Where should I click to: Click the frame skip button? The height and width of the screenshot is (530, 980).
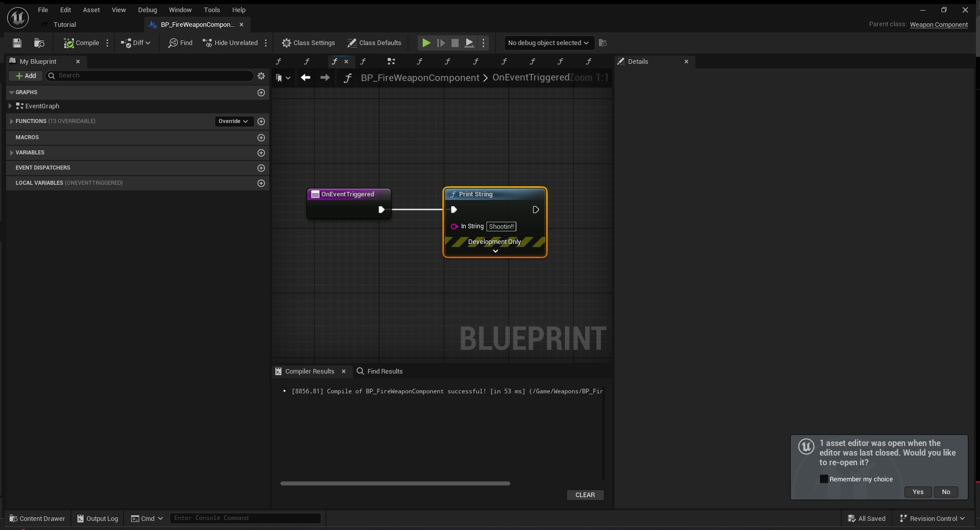click(x=441, y=43)
